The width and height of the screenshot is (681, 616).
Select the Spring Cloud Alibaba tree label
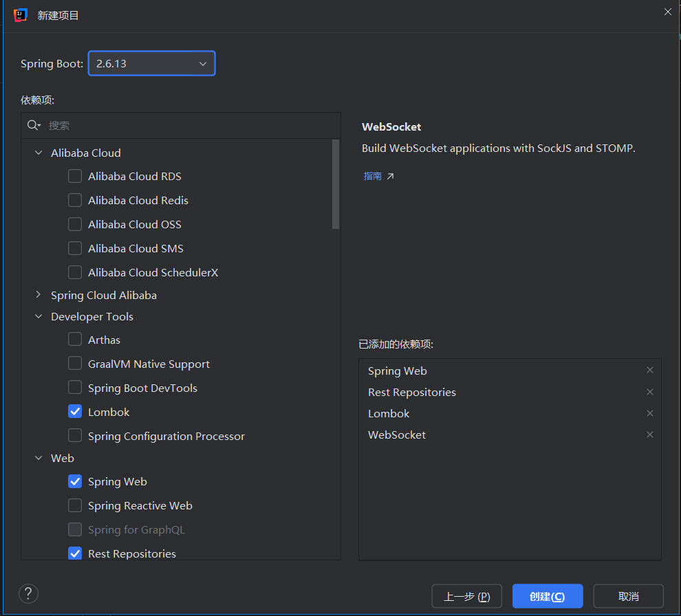click(104, 295)
